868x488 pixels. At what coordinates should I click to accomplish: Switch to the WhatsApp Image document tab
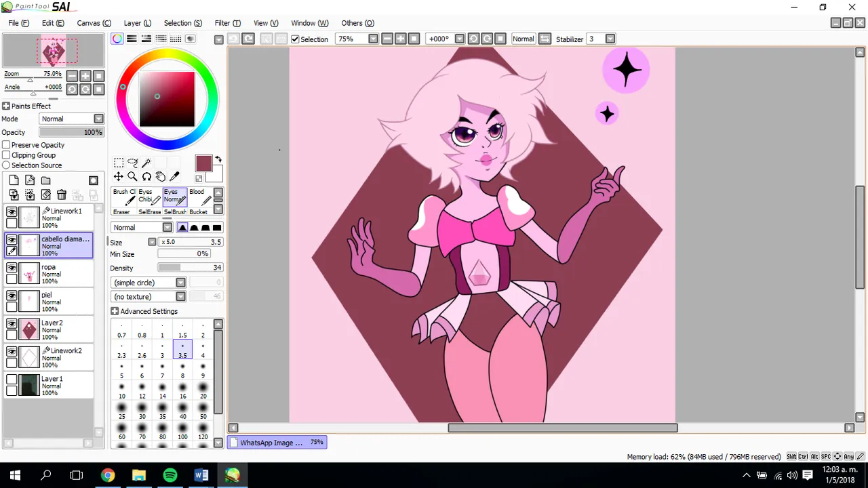click(x=277, y=443)
